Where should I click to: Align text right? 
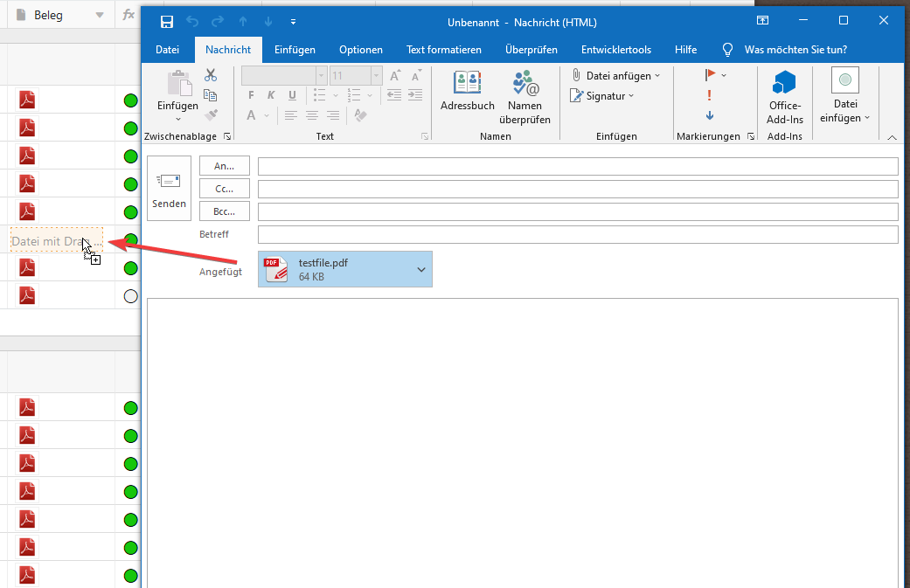pos(332,115)
